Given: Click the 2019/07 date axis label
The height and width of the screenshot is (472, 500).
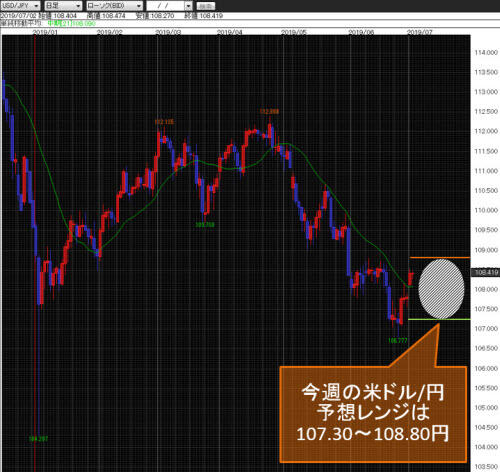Looking at the screenshot, I should click(420, 32).
